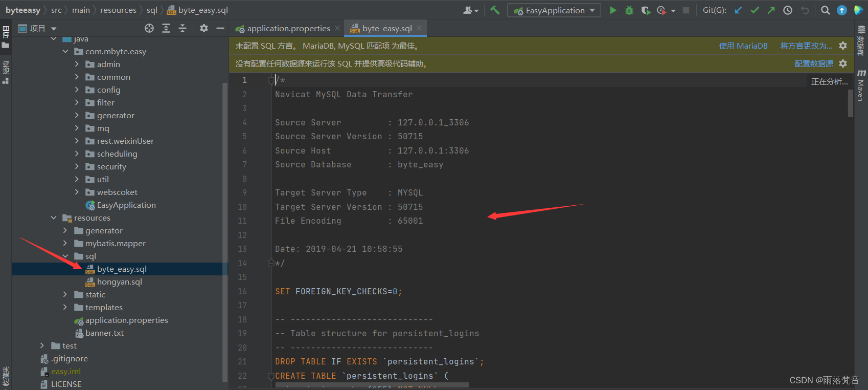868x390 pixels.
Task: Commit changes with the green checkmark icon
Action: 755,10
